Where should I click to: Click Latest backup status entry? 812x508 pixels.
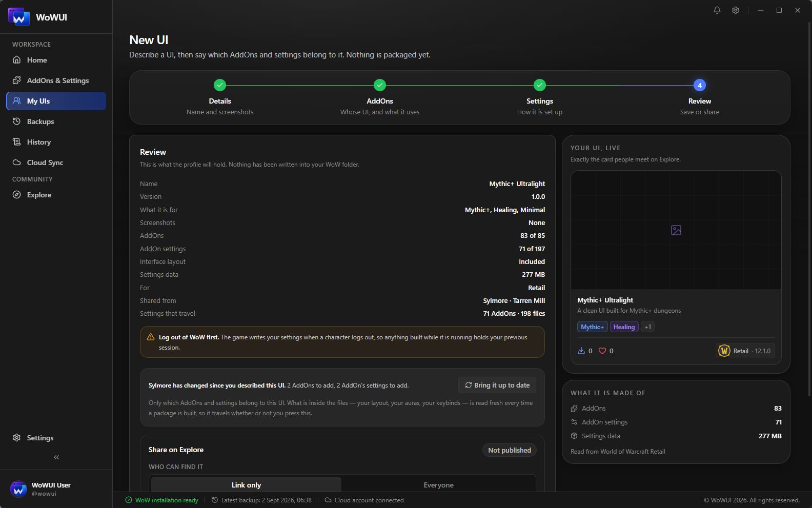tap(261, 500)
